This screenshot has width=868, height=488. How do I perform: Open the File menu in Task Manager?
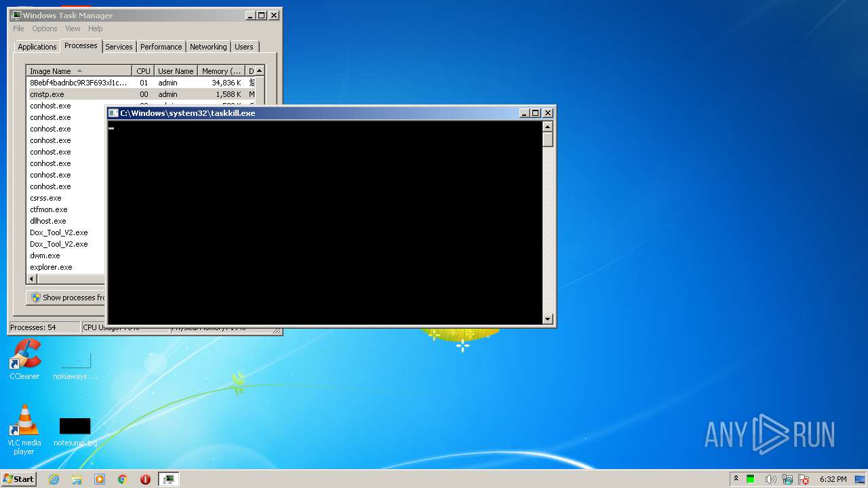coord(18,28)
